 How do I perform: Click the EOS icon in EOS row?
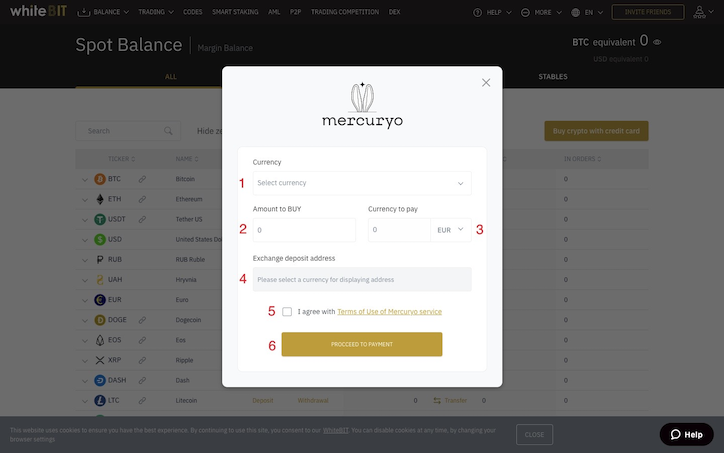click(100, 340)
